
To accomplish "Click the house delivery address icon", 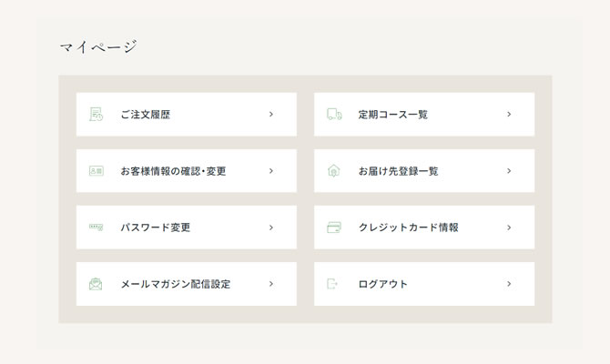I will (334, 171).
